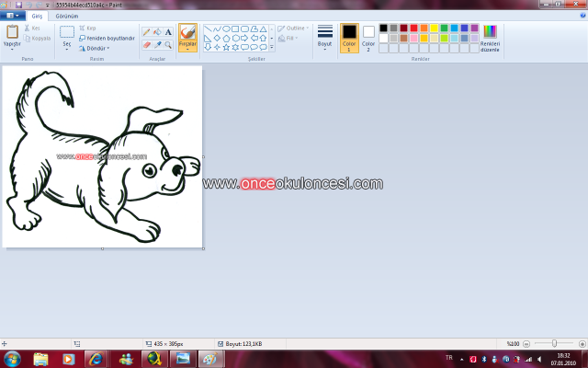
Task: Adjust the zoom slider handle
Action: click(554, 343)
